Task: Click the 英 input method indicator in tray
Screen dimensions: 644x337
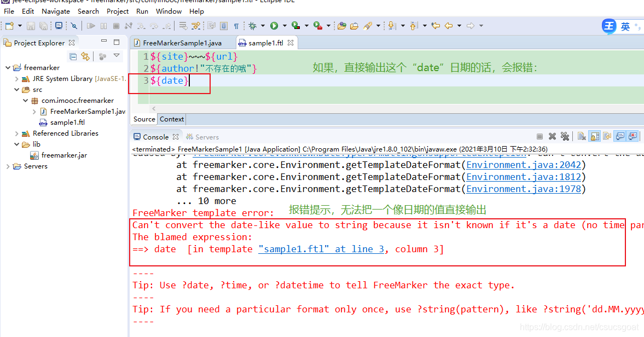Action: coord(625,26)
